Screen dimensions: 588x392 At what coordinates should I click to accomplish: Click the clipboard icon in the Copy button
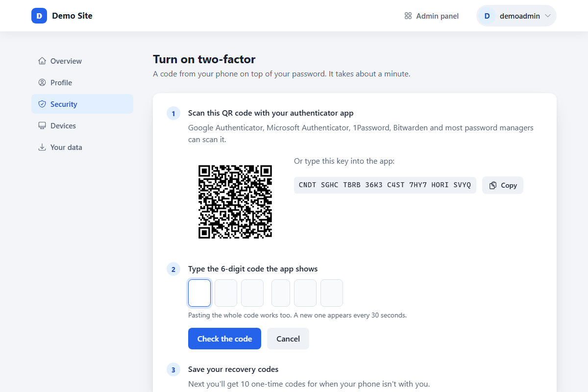point(493,185)
